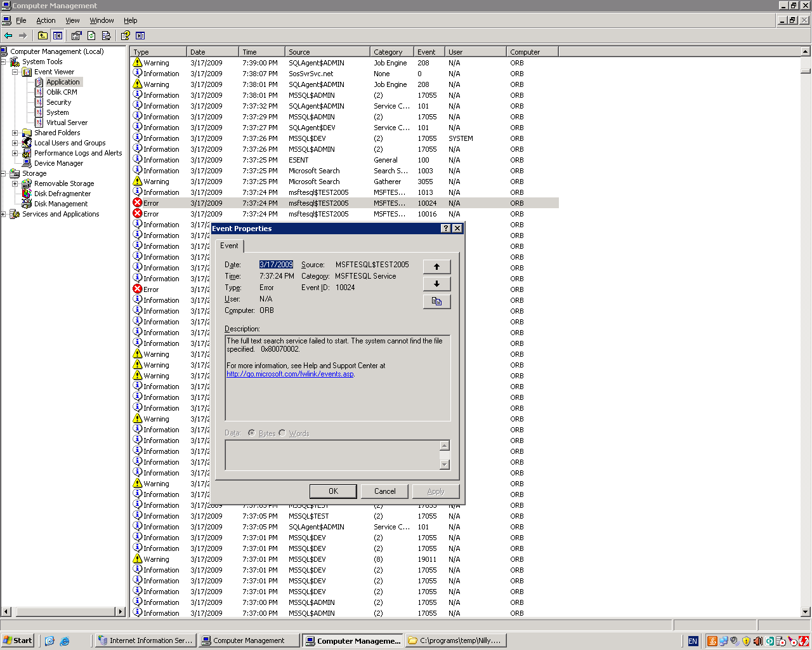
Task: Toggle the Show/Hide Console Tree toolbar button
Action: (58, 36)
